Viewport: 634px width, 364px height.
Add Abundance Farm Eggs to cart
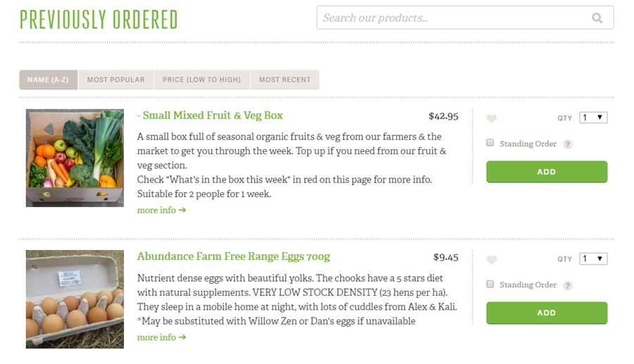pos(546,313)
